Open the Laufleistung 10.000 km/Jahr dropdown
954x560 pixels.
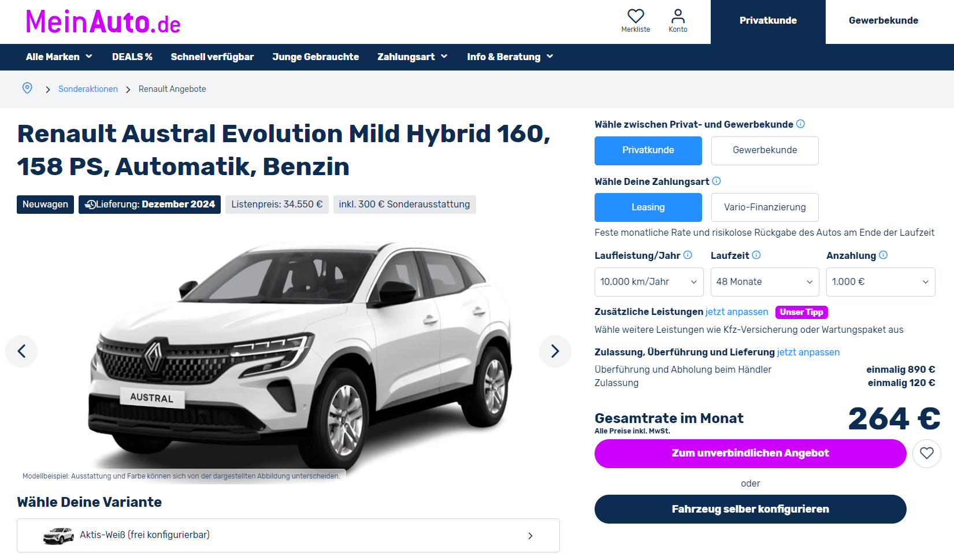point(649,282)
